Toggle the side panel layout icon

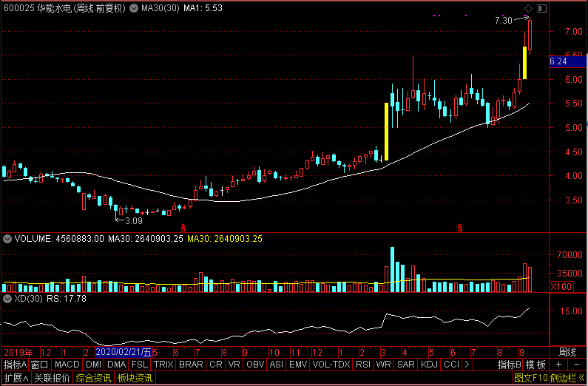[542, 8]
